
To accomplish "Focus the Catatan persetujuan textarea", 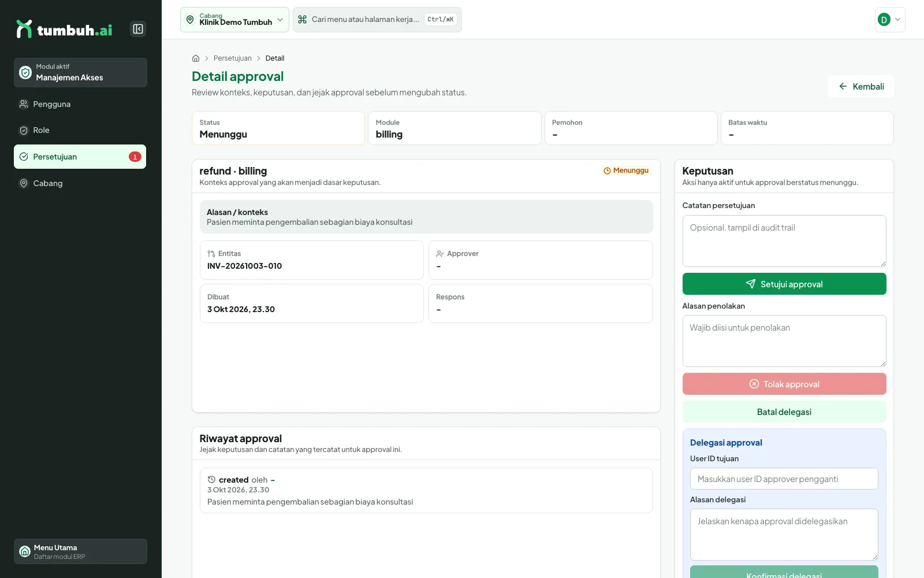I will point(784,241).
